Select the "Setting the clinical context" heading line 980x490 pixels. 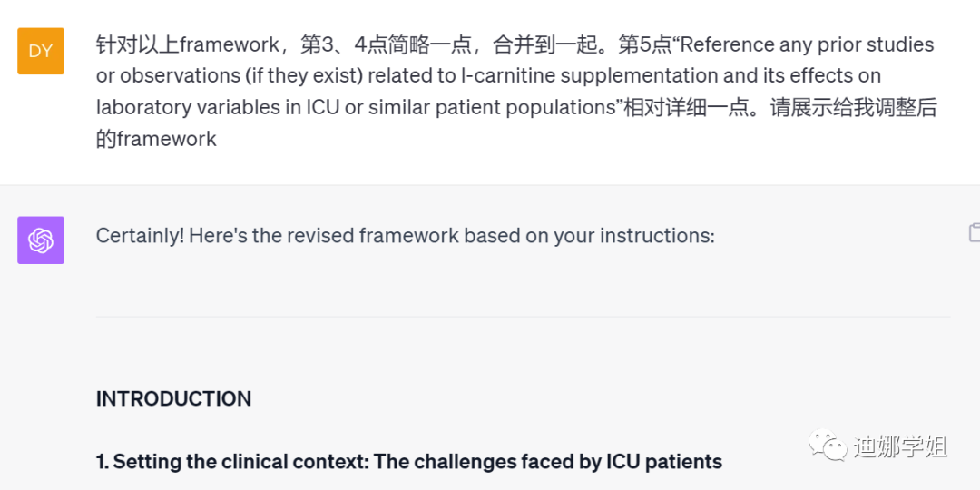[x=408, y=462]
